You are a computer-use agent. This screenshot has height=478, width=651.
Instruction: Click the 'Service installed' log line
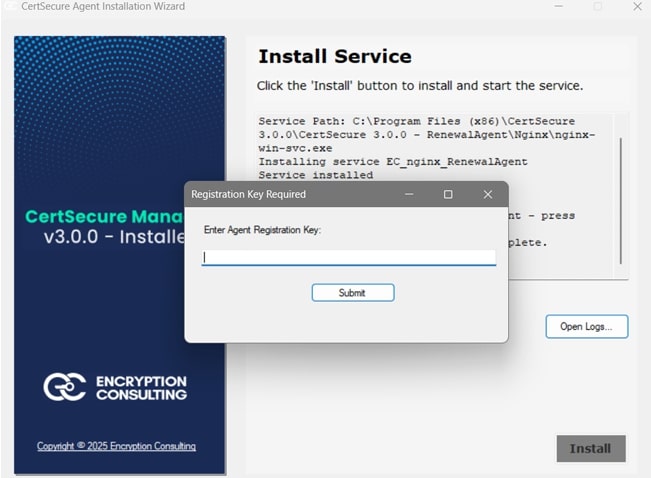click(316, 175)
